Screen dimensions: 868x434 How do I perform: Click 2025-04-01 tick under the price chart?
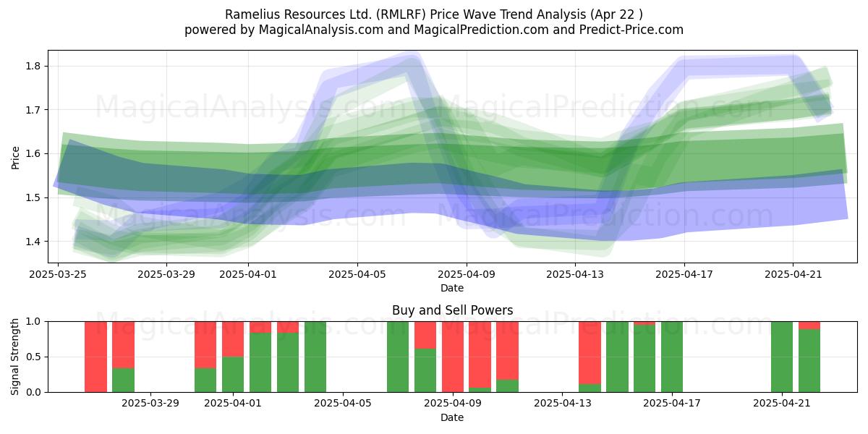(249, 274)
